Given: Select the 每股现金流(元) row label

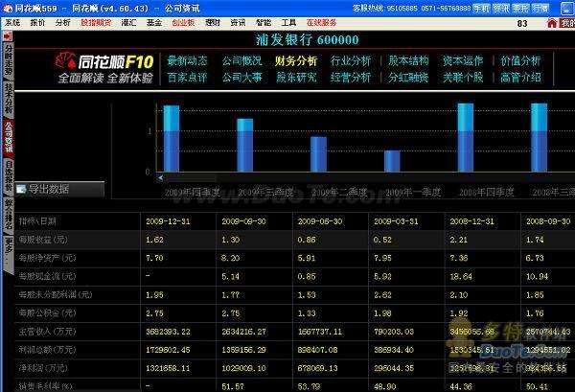Looking at the screenshot, I should point(47,276).
